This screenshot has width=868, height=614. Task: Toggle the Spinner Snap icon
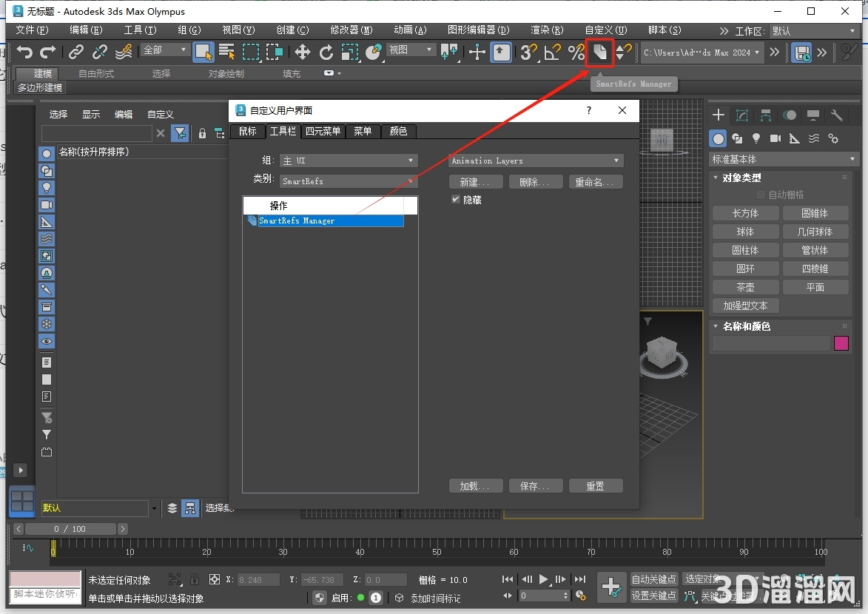623,52
